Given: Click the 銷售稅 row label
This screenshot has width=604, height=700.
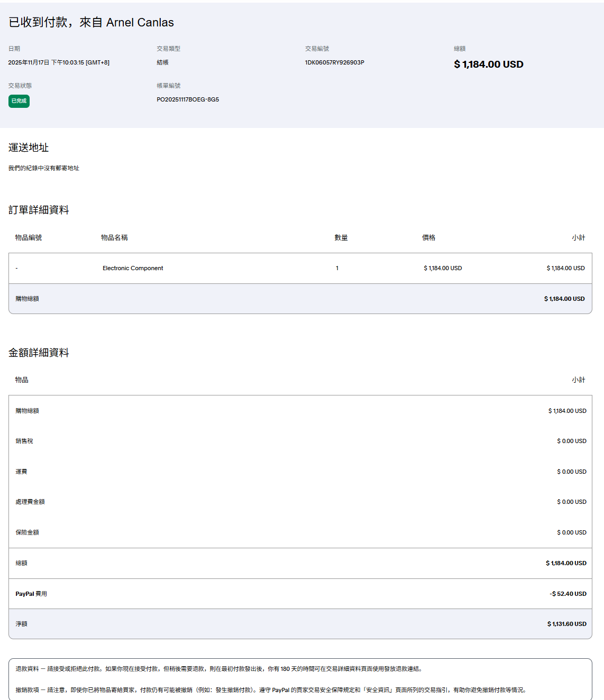Looking at the screenshot, I should (x=24, y=441).
